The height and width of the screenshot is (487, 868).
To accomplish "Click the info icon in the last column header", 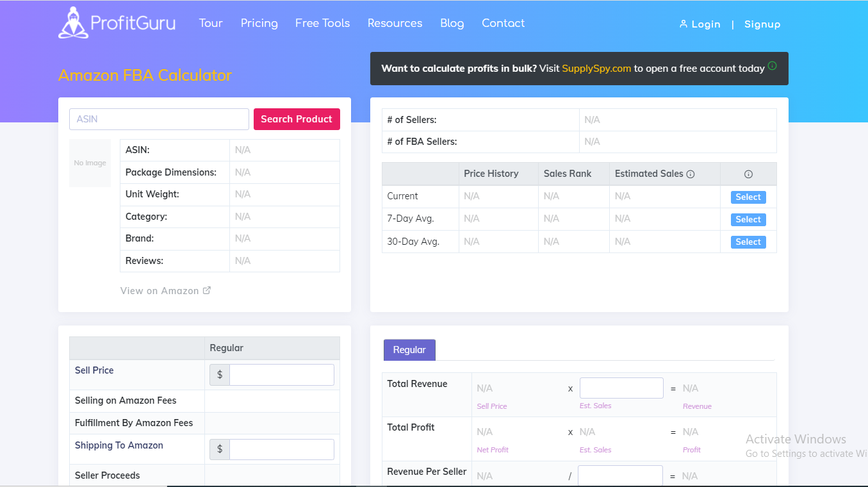I will 748,174.
